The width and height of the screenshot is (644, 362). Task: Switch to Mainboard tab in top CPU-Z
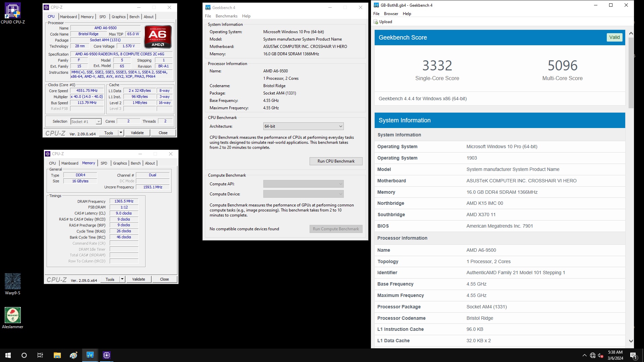(68, 17)
